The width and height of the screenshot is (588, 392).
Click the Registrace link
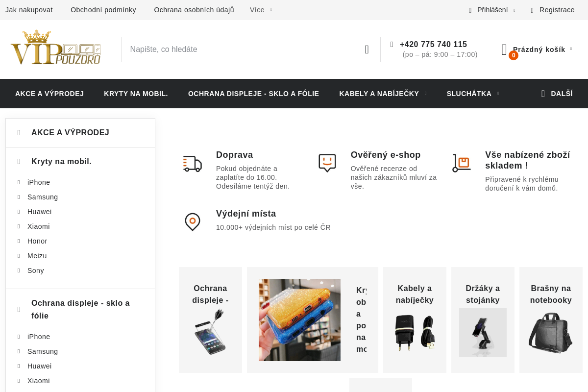click(x=557, y=10)
